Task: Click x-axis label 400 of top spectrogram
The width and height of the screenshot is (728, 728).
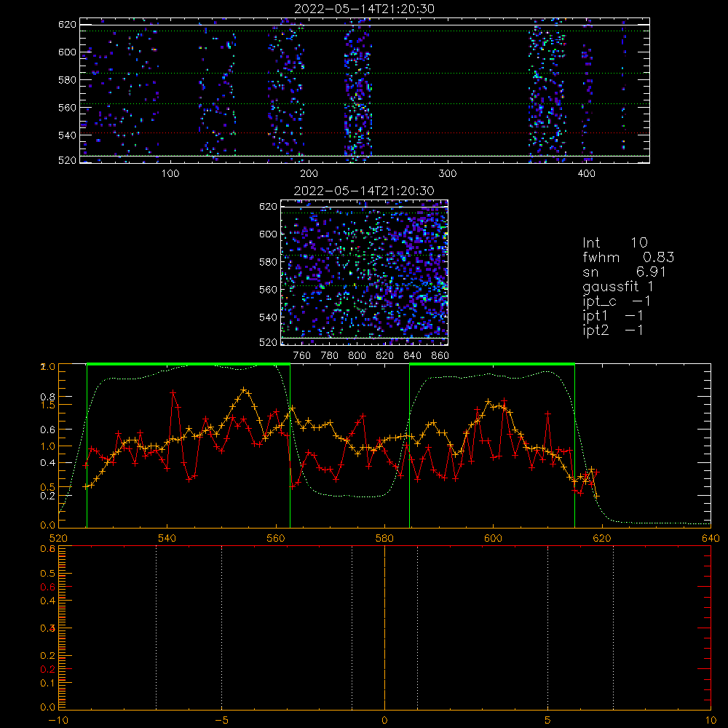Action: pyautogui.click(x=586, y=174)
